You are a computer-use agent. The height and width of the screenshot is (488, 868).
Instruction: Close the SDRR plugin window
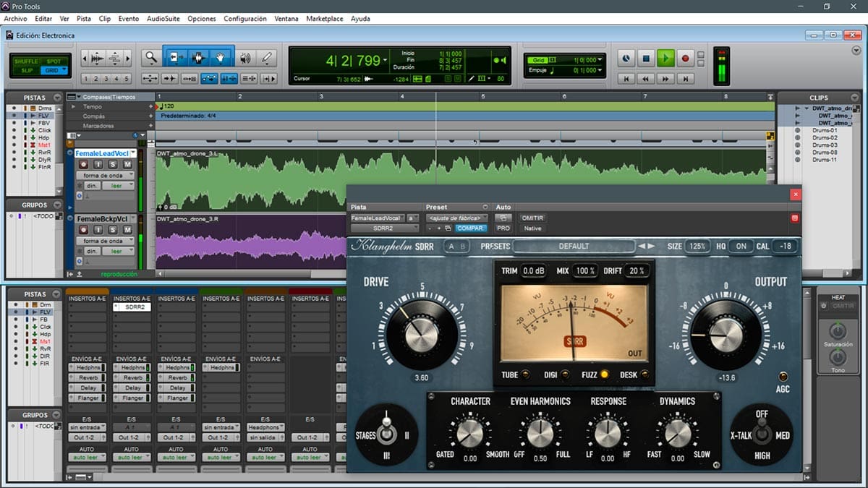click(x=796, y=194)
